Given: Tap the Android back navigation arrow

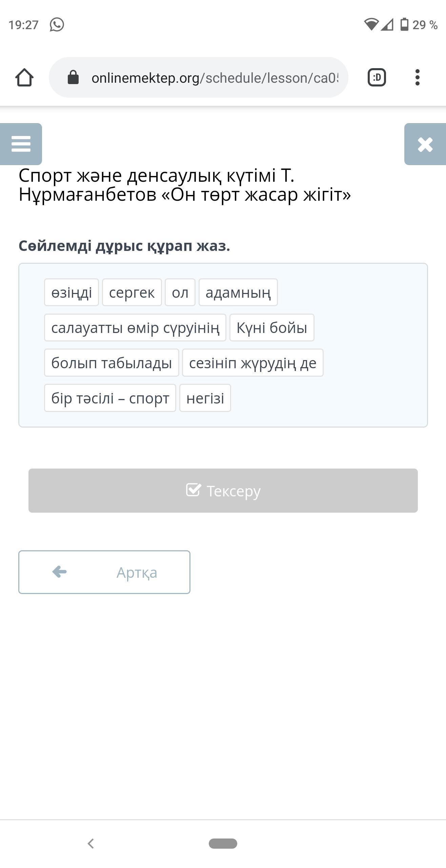Looking at the screenshot, I should [90, 843].
